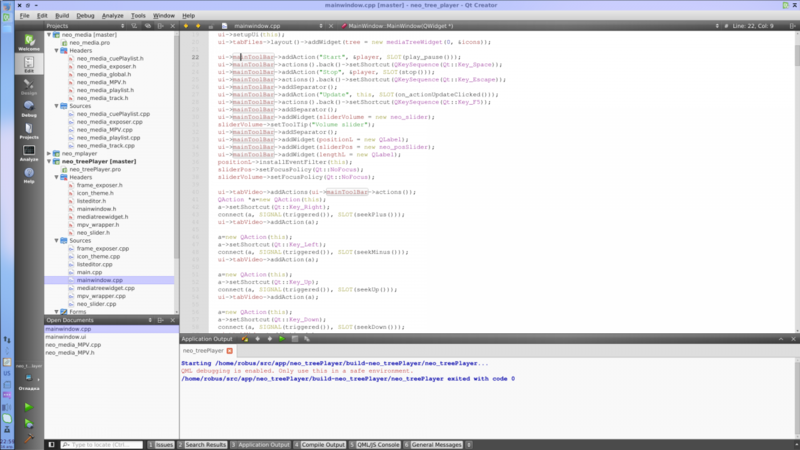Open the Welcome mode

(x=28, y=42)
